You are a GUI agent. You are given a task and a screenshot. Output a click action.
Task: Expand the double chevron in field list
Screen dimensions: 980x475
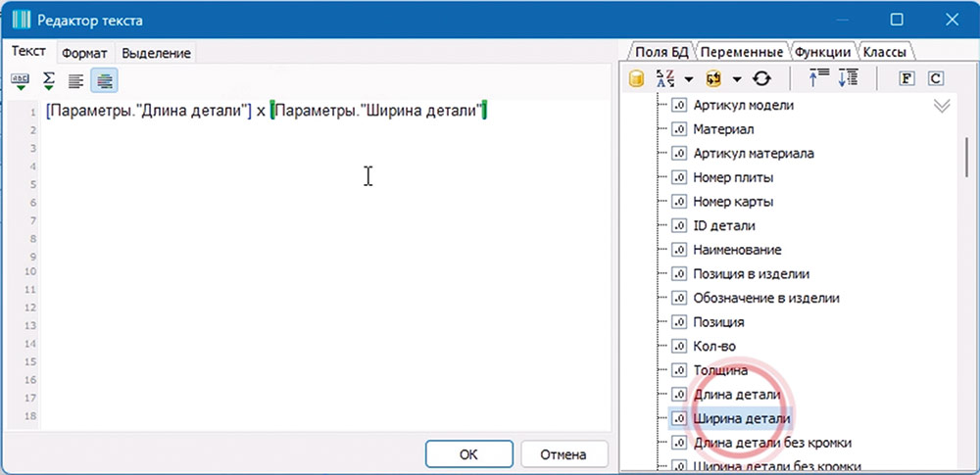coord(941,106)
